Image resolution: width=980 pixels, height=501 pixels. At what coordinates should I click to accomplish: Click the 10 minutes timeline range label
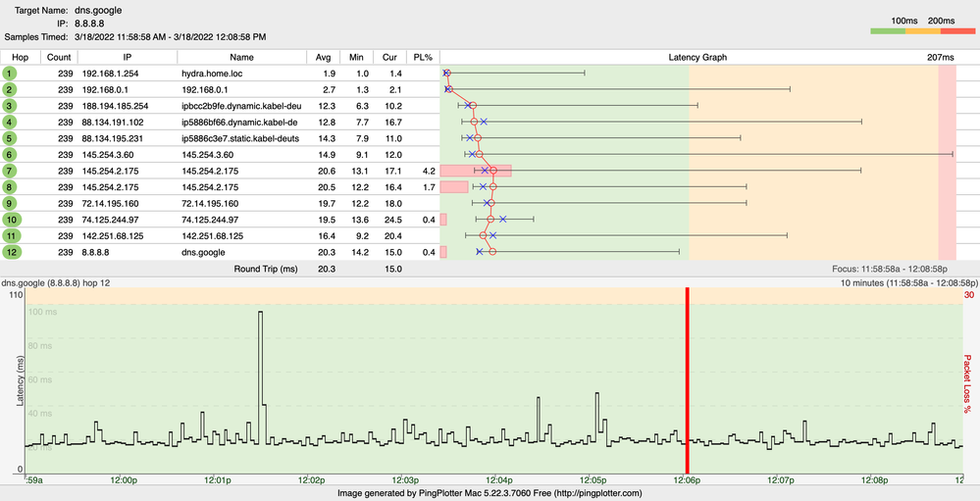tap(910, 282)
